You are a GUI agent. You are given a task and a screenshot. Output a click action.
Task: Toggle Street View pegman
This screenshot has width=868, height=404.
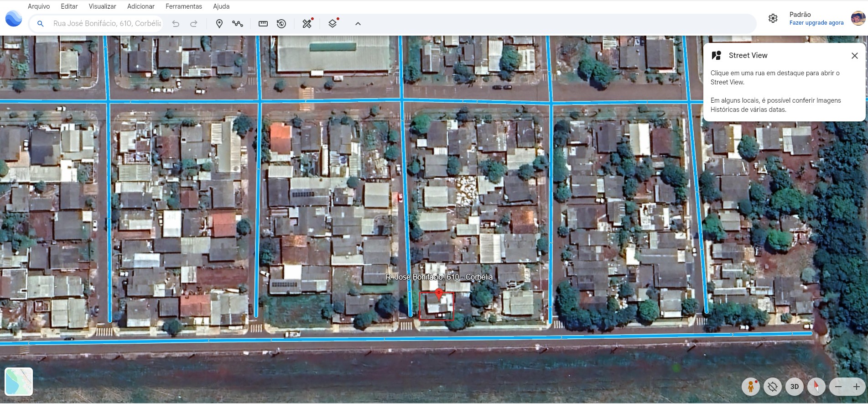click(750, 387)
